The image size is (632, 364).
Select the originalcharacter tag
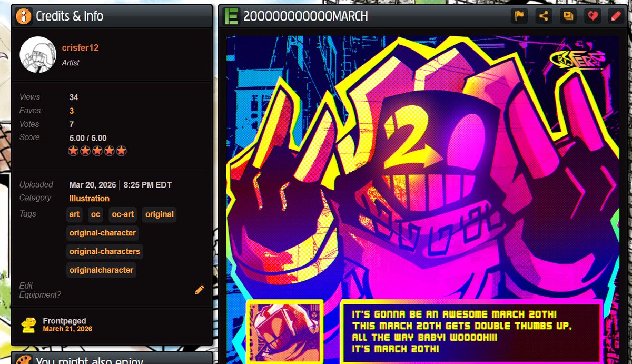coord(102,270)
